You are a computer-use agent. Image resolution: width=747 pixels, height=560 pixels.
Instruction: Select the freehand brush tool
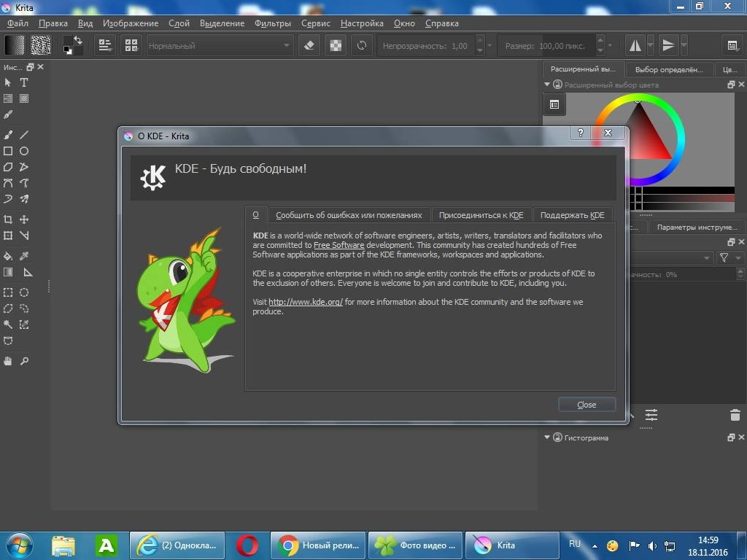[7, 135]
